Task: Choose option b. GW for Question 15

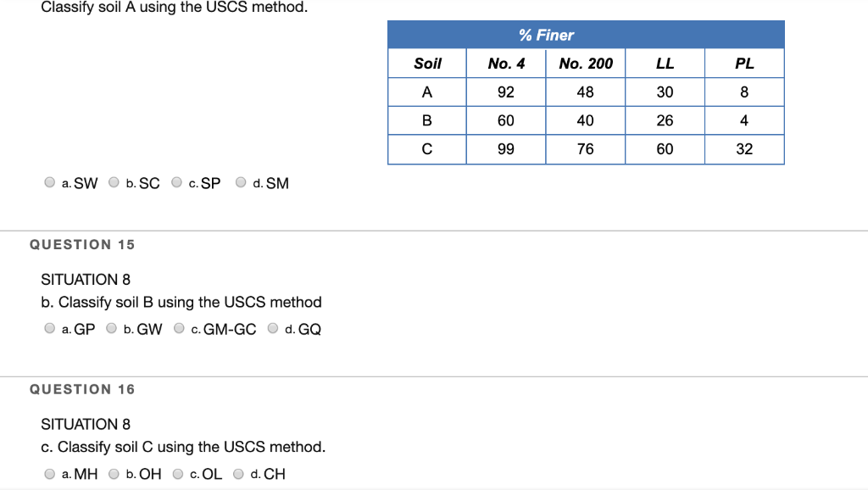Action: [111, 327]
